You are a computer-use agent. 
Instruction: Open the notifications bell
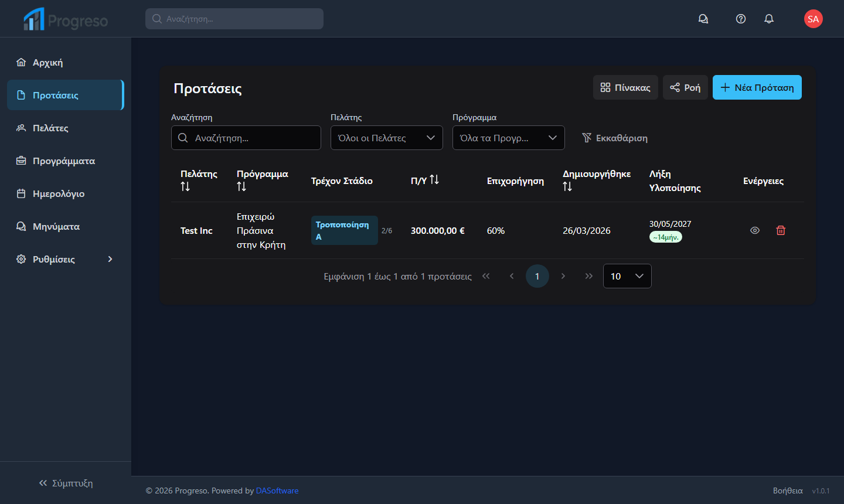point(769,19)
